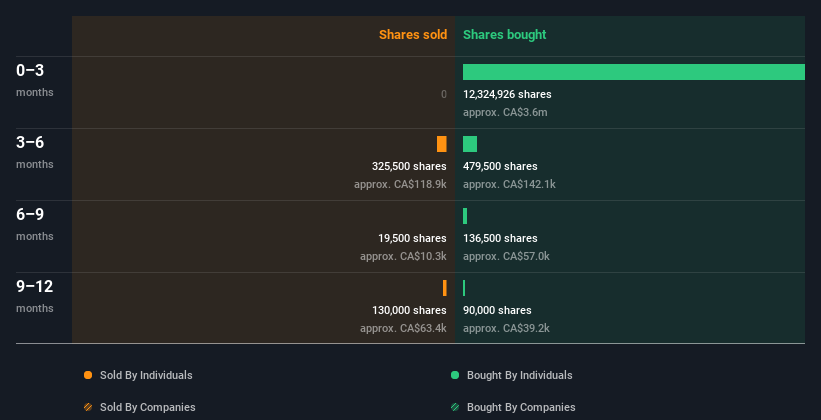Viewport: 821px width, 420px height.
Task: Click the green 0–3 months bought bar
Action: pyautogui.click(x=634, y=72)
